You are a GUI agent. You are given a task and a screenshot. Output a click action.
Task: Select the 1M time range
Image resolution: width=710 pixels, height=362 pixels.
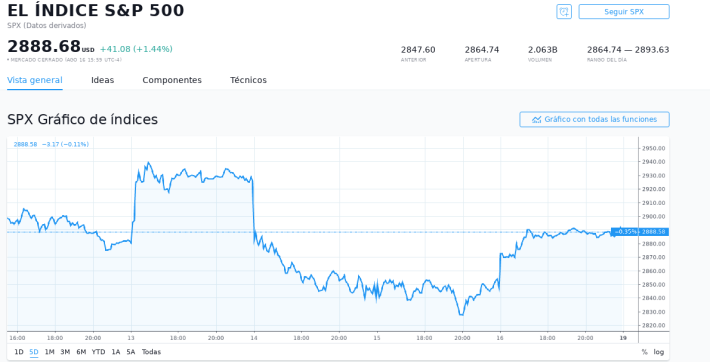pos(49,352)
